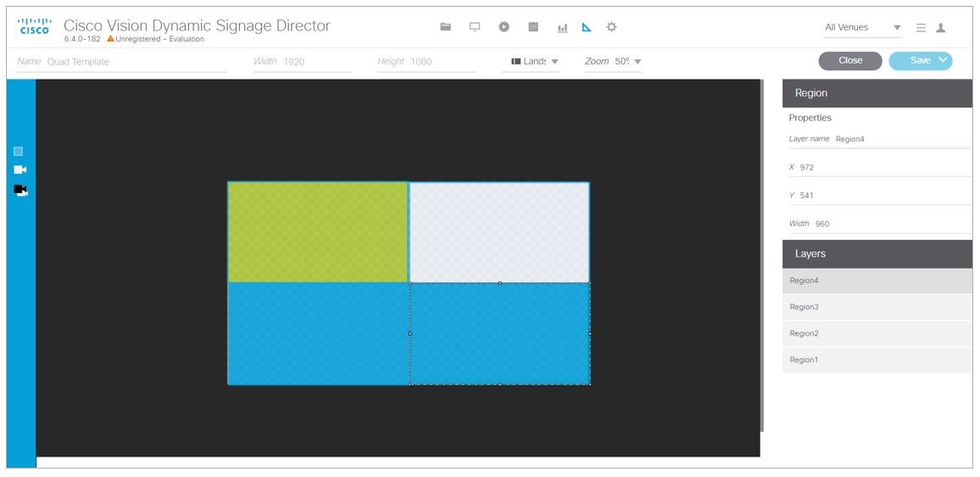The height and width of the screenshot is (477, 980).
Task: Click the monitor display icon in toolbar
Action: [475, 27]
